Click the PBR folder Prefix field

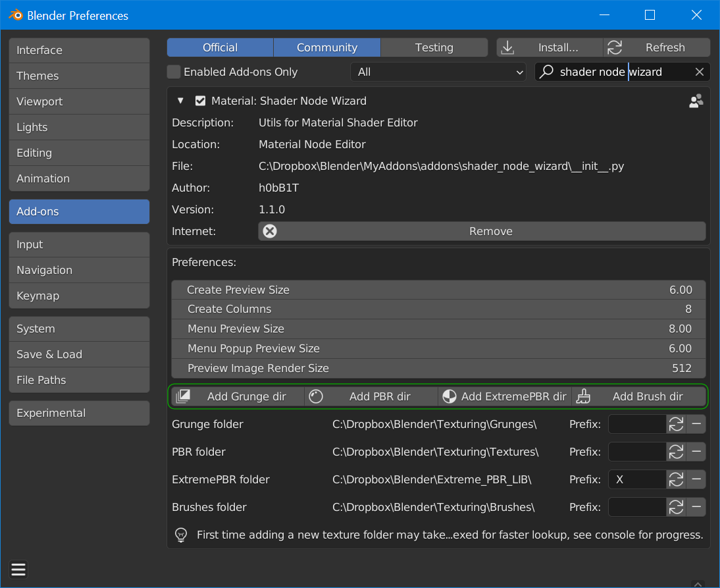[x=637, y=452]
